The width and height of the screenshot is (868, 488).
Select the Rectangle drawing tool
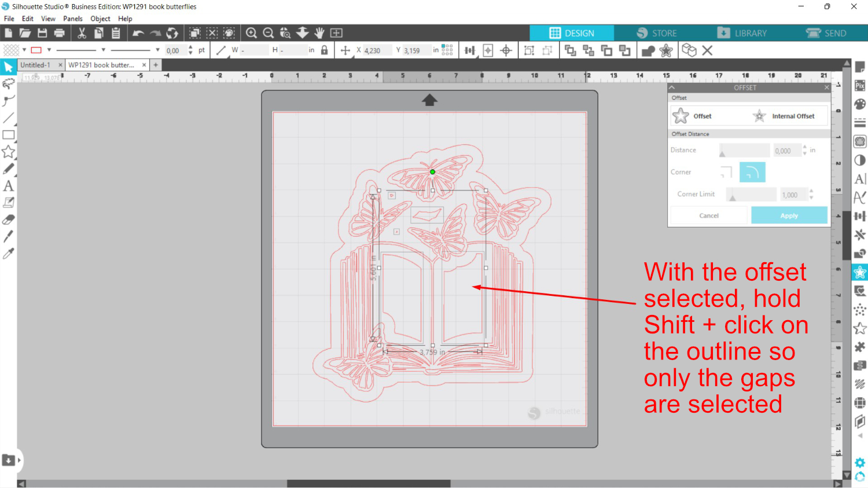pyautogui.click(x=8, y=135)
